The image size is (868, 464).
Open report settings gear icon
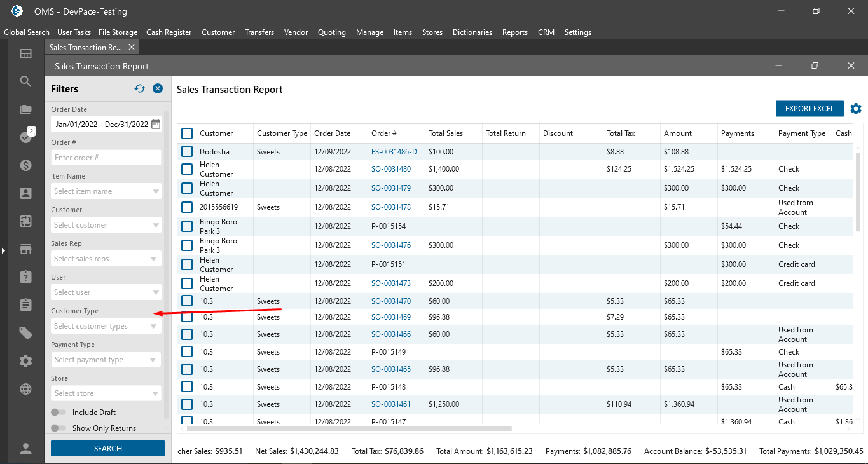[856, 109]
